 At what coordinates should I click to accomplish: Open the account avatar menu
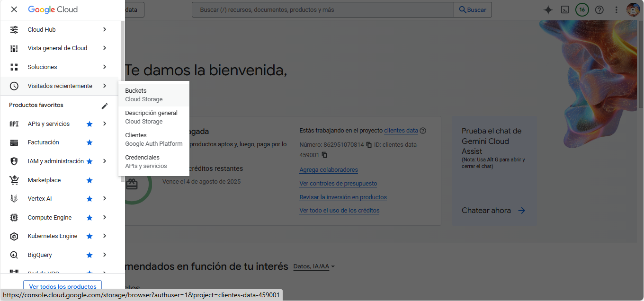(633, 9)
